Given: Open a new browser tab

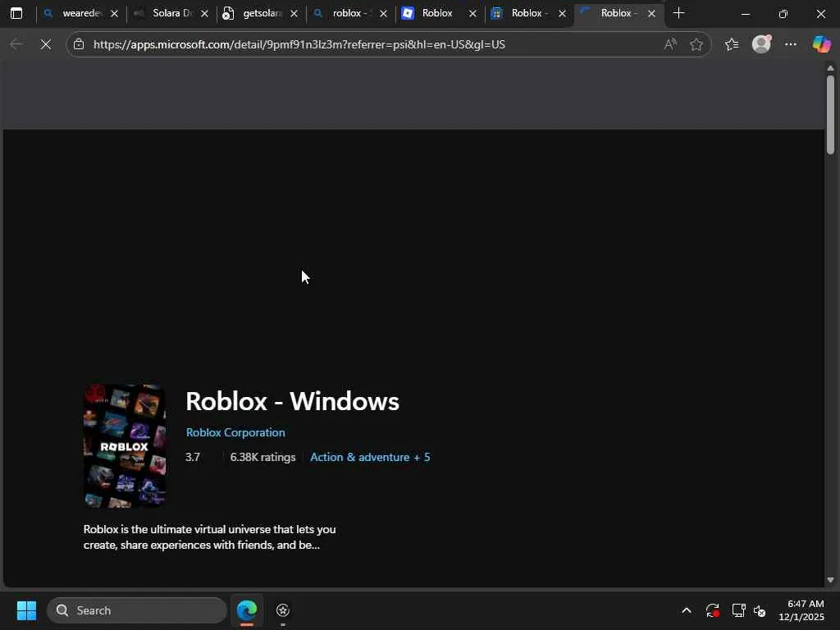Looking at the screenshot, I should [x=678, y=13].
